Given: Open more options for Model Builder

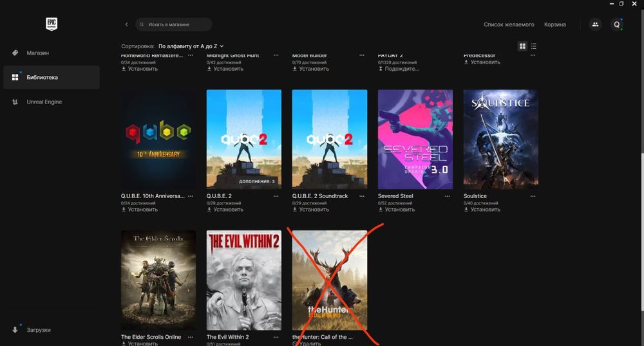Looking at the screenshot, I should point(362,55).
